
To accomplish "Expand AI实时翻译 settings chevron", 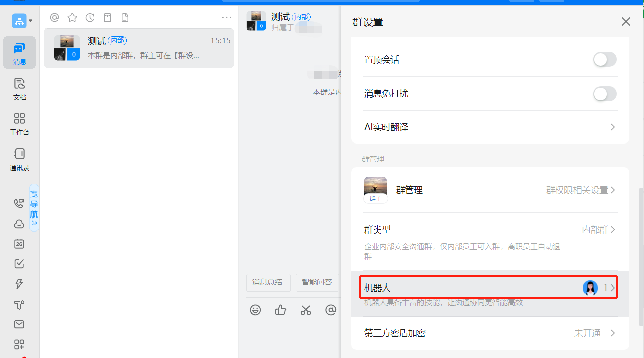I will click(x=612, y=127).
